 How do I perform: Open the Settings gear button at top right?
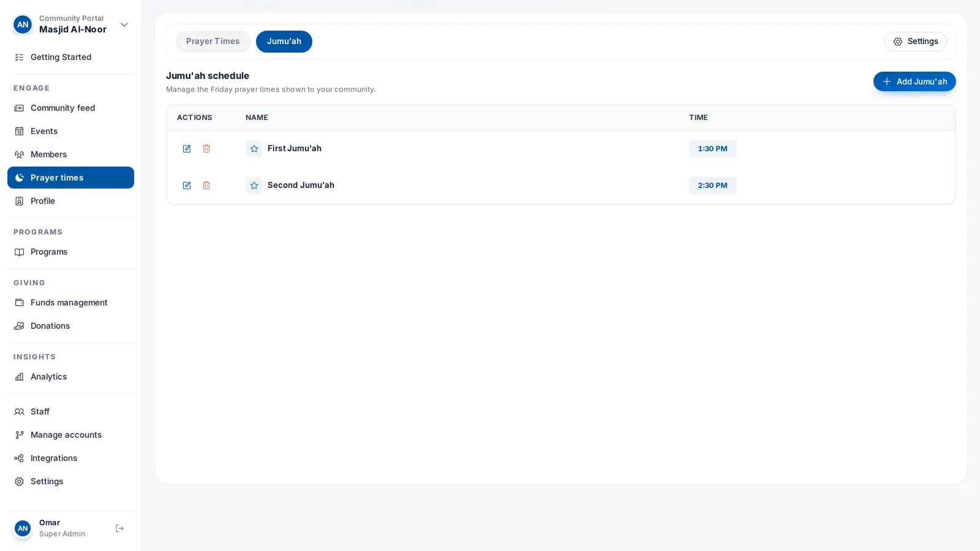[916, 42]
